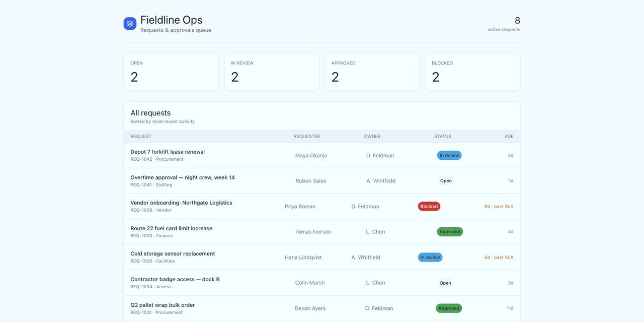
Task: Sort by the Requester column header
Action: (307, 137)
